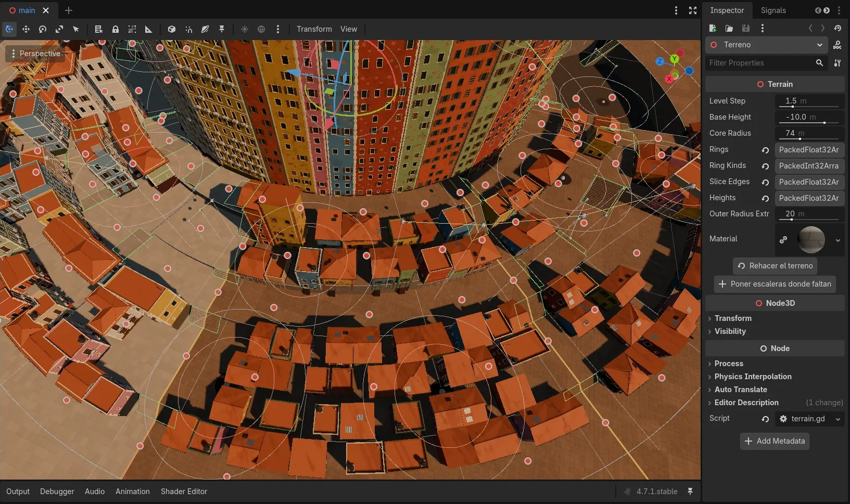The height and width of the screenshot is (504, 850).
Task: Adjust the Base Height value slider
Action: pos(808,123)
